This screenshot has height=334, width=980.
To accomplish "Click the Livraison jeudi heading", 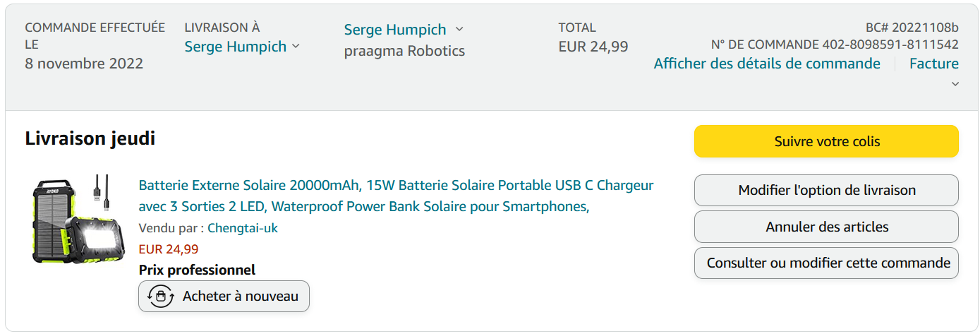I will point(90,138).
